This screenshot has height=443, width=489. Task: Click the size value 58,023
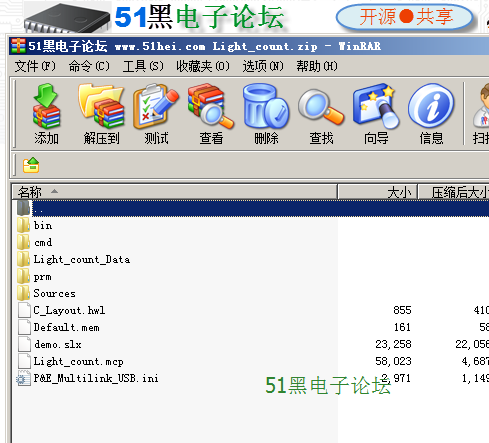tap(393, 361)
